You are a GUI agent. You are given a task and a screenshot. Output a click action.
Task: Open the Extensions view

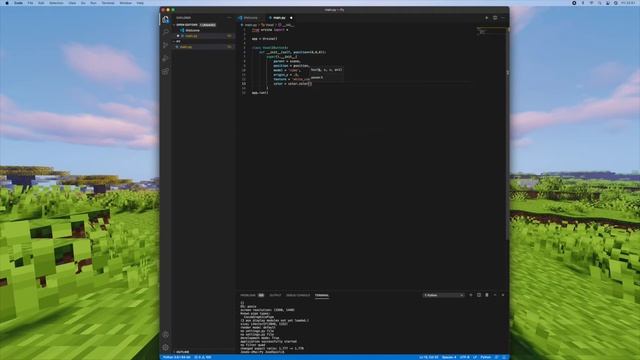click(x=165, y=71)
